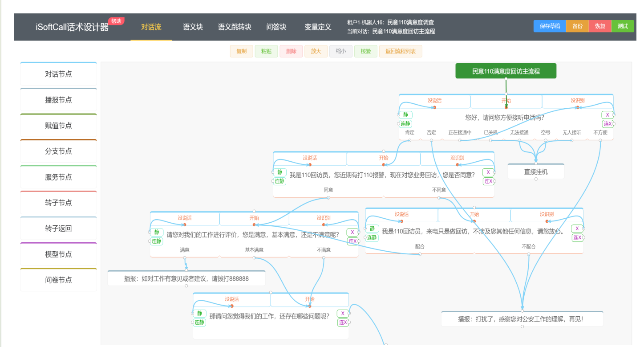Click the 连X tag on 存在哪些问题 node
644x347 pixels.
pos(343,323)
